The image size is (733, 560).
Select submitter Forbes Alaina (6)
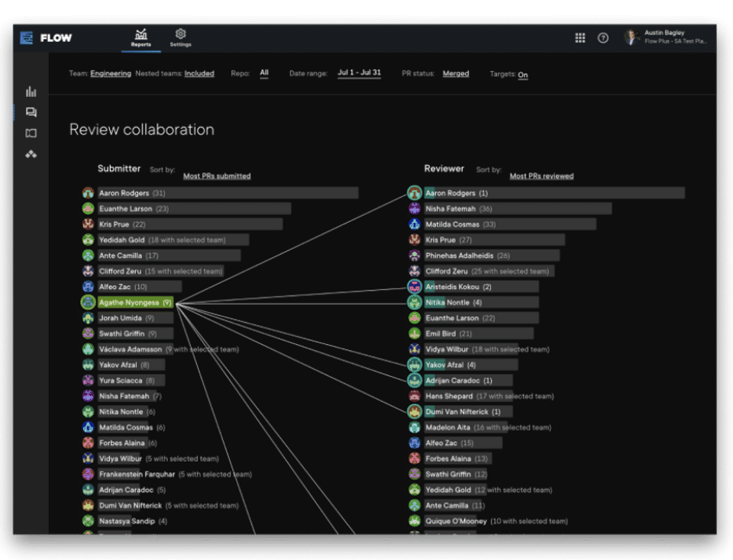point(128,443)
